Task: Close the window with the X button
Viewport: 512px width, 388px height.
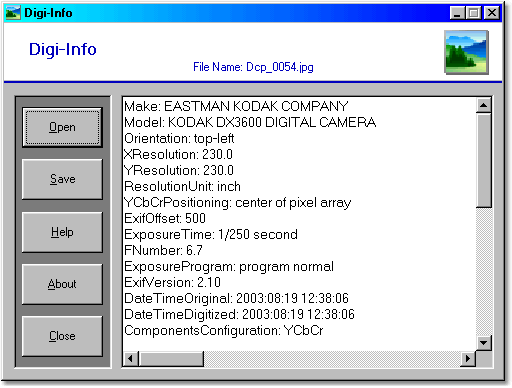Action: point(492,13)
